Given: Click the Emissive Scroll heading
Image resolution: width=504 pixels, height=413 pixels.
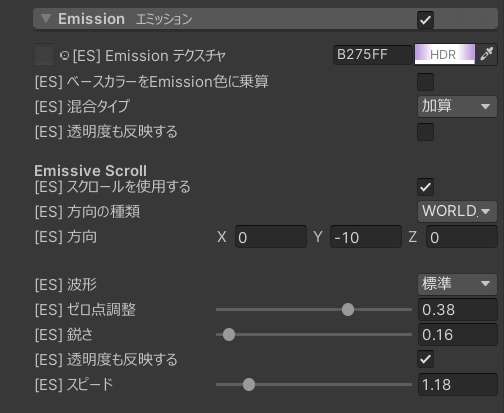Looking at the screenshot, I should pos(90,171).
